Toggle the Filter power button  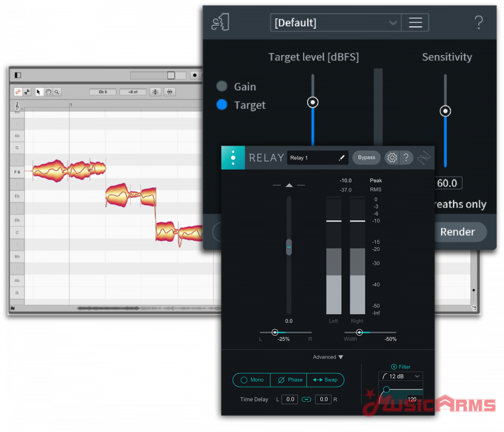[x=394, y=367]
